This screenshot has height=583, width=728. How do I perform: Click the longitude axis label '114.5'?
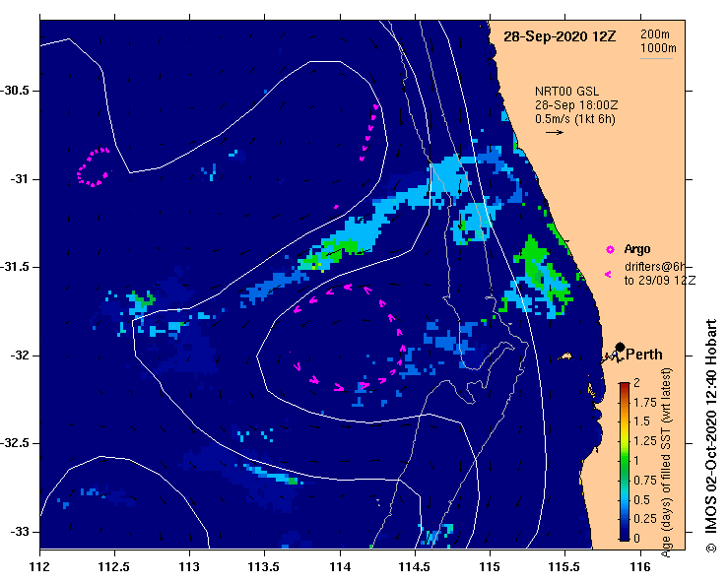pyautogui.click(x=415, y=567)
